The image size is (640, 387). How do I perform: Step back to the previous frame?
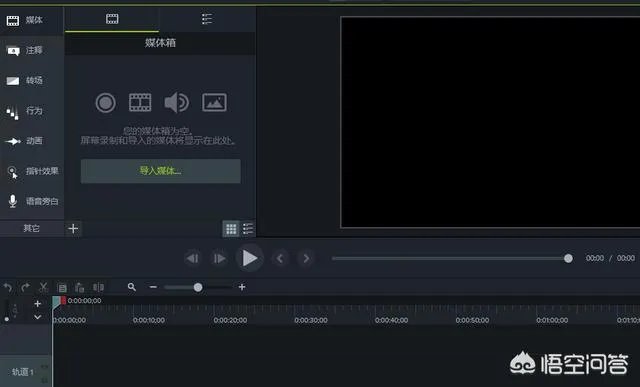(x=192, y=258)
